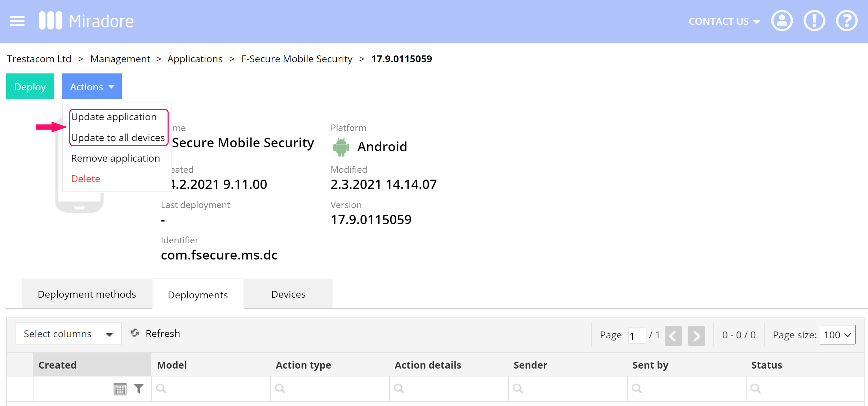Click the Miradore logo
Image resolution: width=868 pixels, height=406 pixels.
pos(86,21)
